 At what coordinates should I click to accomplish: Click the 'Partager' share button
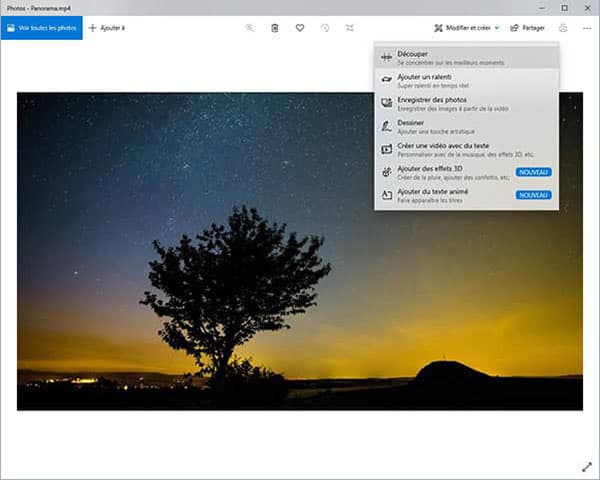[528, 28]
